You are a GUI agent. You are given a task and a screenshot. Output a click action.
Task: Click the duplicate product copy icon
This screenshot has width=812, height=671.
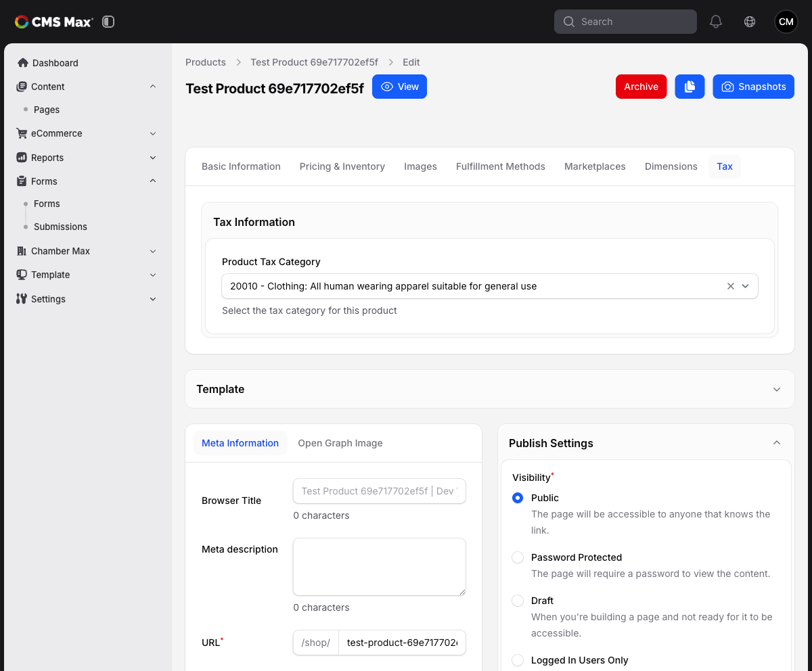click(x=690, y=87)
